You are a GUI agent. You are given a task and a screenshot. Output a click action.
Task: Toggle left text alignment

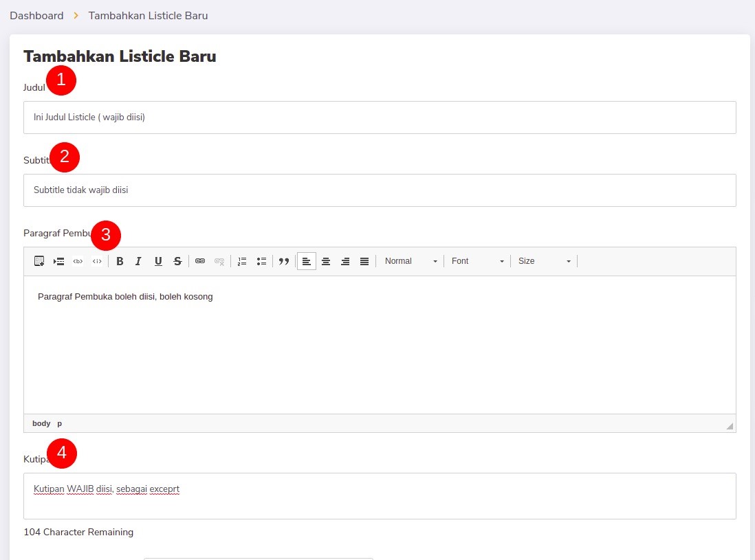coord(307,261)
